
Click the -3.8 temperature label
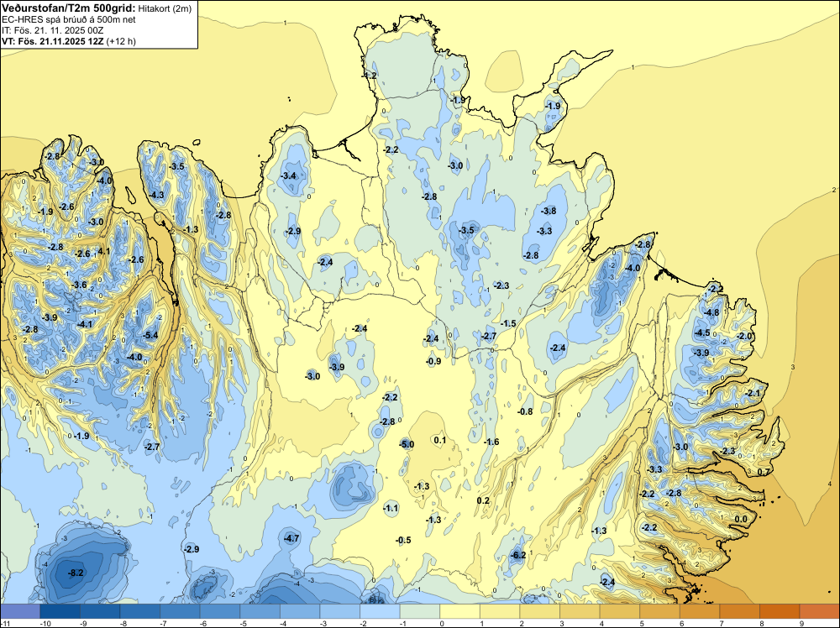tap(548, 211)
